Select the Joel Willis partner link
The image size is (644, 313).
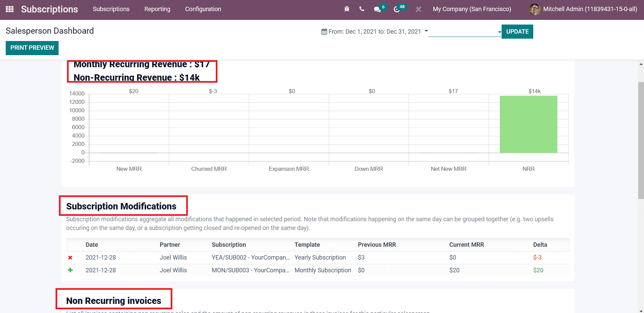pyautogui.click(x=173, y=258)
